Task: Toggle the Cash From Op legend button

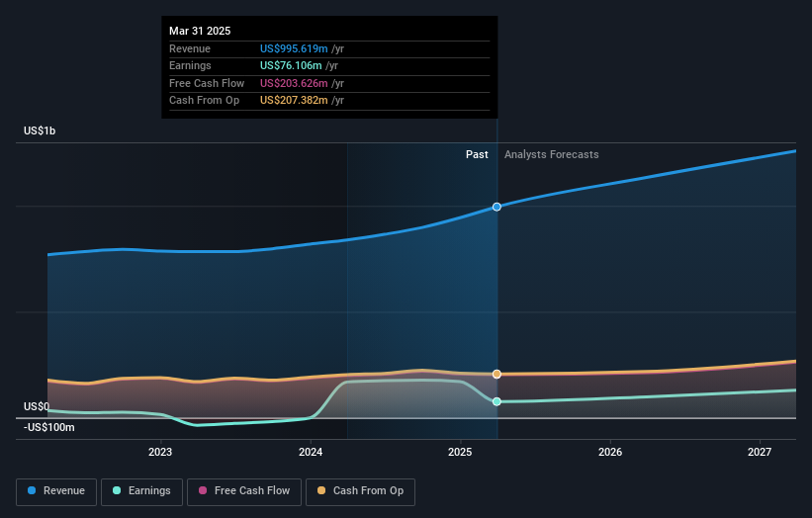Action: coord(360,491)
